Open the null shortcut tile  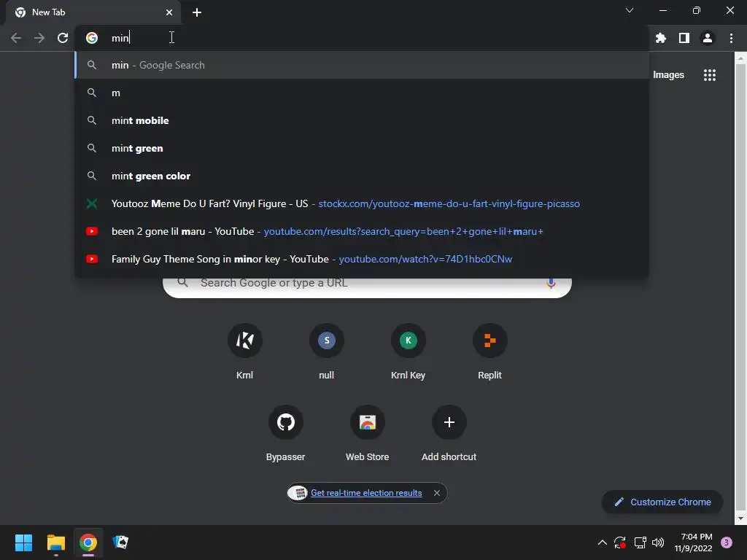(326, 351)
